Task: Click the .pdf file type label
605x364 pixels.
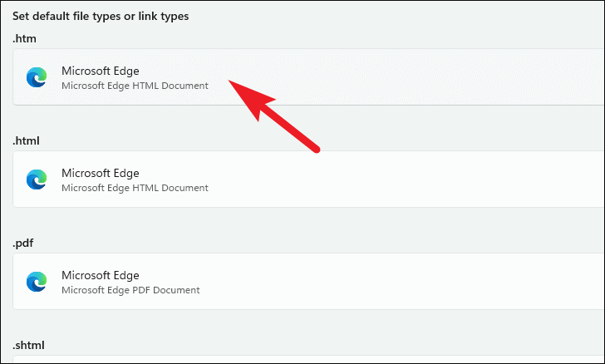Action: point(22,243)
